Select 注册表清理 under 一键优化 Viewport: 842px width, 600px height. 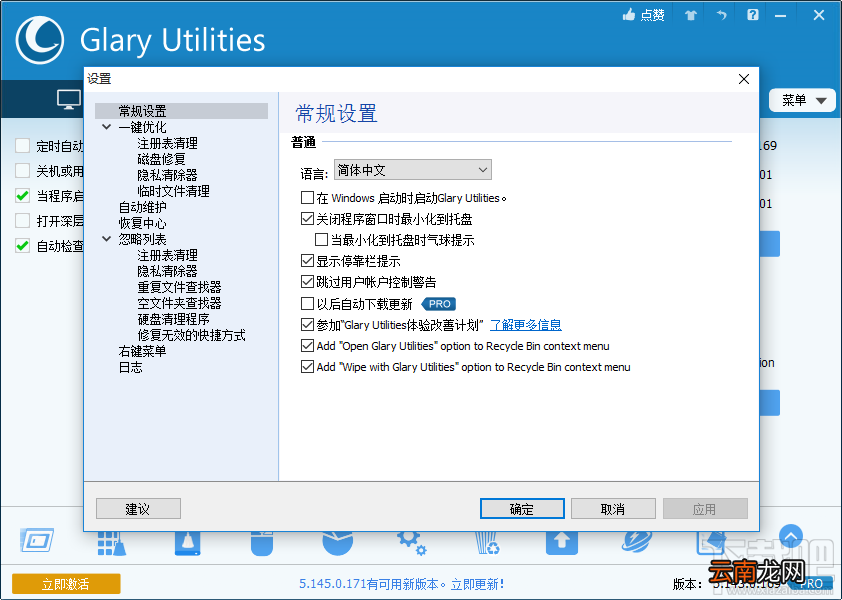pos(168,143)
